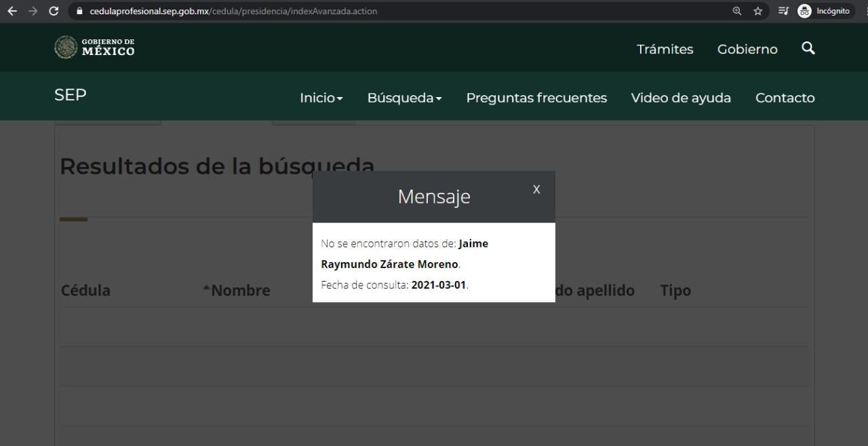Expand the Búsqueda dropdown menu
This screenshot has height=446, width=868.
[405, 98]
